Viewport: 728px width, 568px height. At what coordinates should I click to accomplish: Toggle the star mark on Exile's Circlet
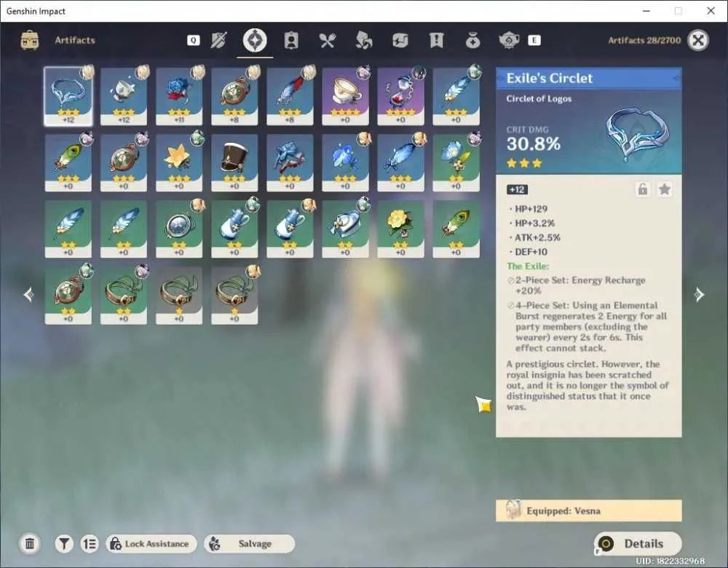point(665,189)
